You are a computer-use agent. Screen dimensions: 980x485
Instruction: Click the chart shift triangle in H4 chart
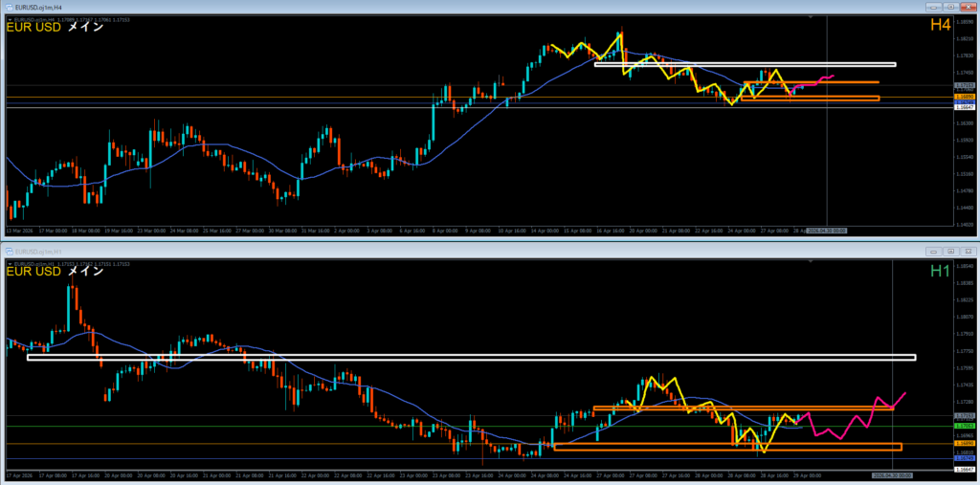point(812,18)
